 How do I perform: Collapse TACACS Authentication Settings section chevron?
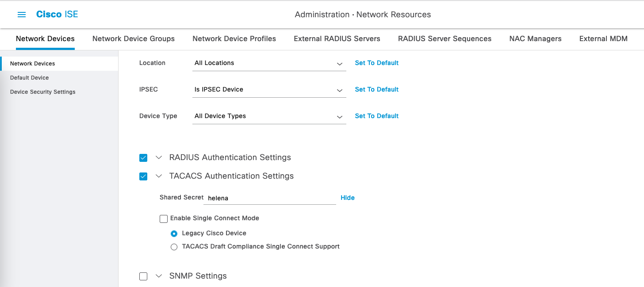coord(159,176)
